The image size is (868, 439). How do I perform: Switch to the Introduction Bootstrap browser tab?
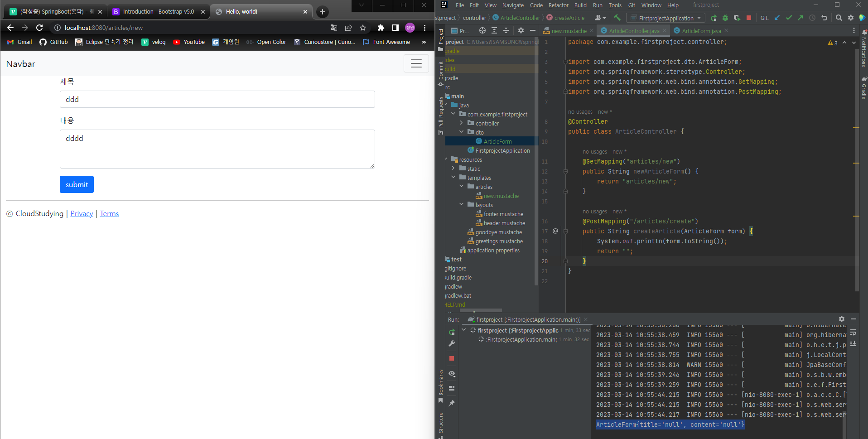(159, 12)
